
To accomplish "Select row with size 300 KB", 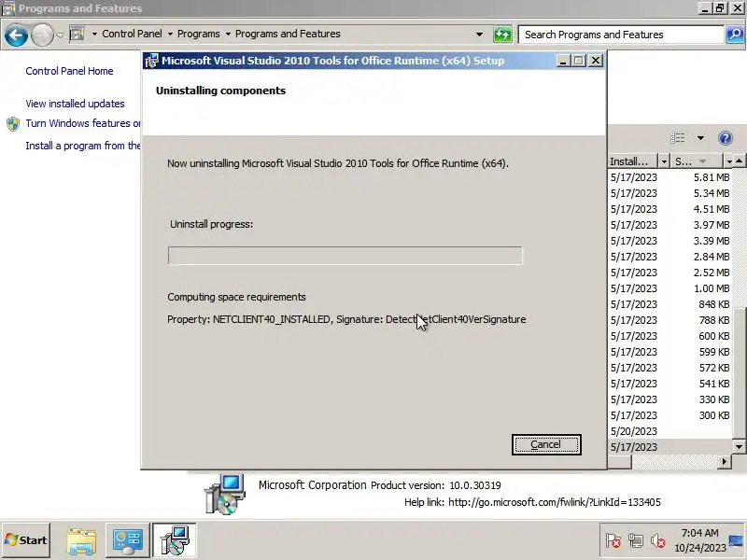I will [x=669, y=415].
